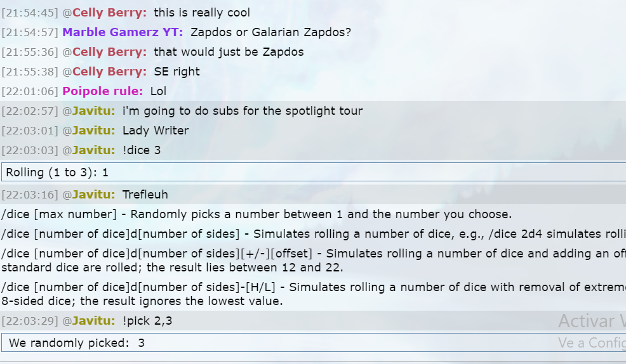Viewport: 626px width, 364px height.
Task: Click Javitu name next to Lady Writer
Action: click(x=93, y=131)
